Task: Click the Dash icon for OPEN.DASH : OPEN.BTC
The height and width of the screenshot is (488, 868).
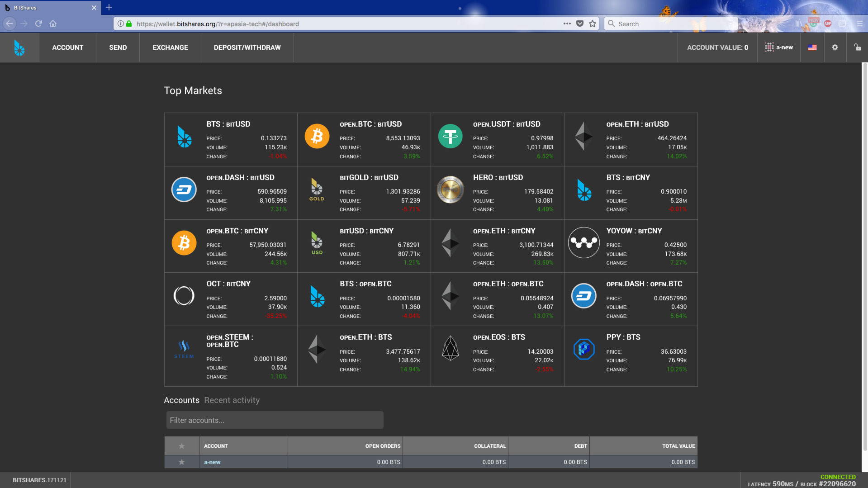Action: 584,296
